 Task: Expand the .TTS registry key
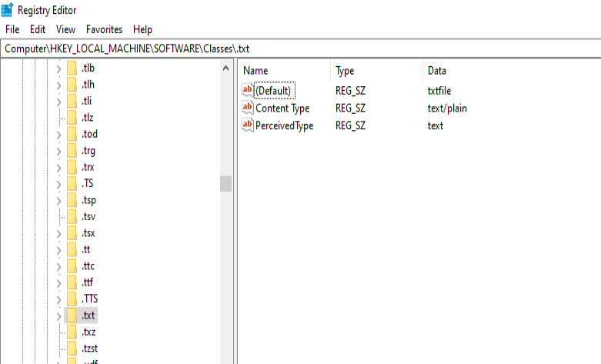pyautogui.click(x=58, y=299)
